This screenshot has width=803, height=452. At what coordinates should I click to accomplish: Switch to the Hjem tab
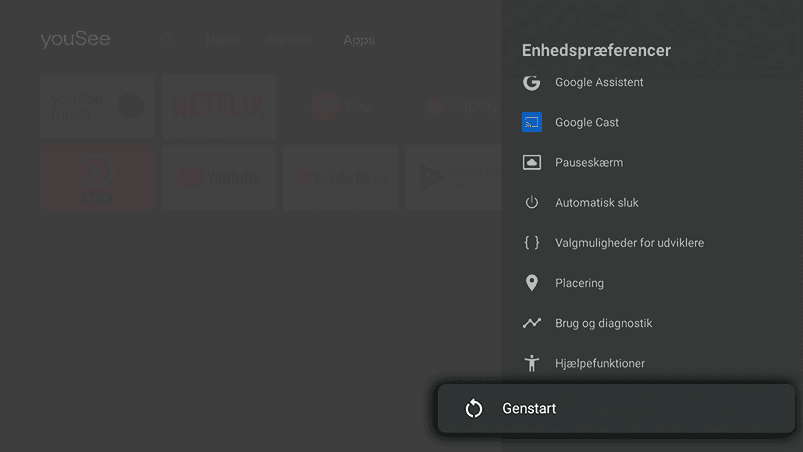(x=222, y=40)
